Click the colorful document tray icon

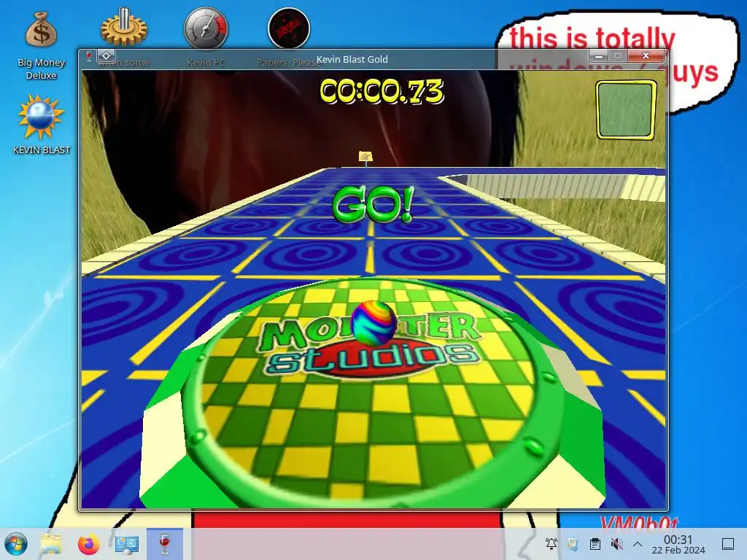click(573, 543)
